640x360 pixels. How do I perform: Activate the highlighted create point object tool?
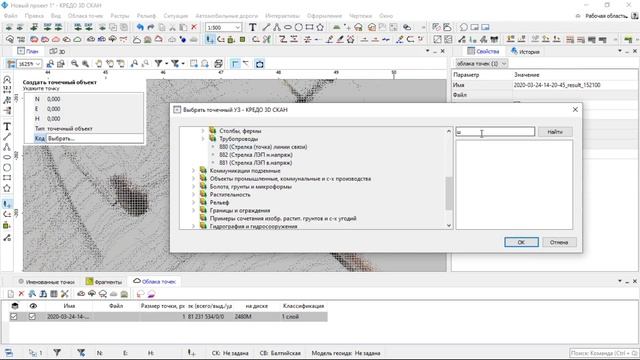pyautogui.click(x=210, y=39)
